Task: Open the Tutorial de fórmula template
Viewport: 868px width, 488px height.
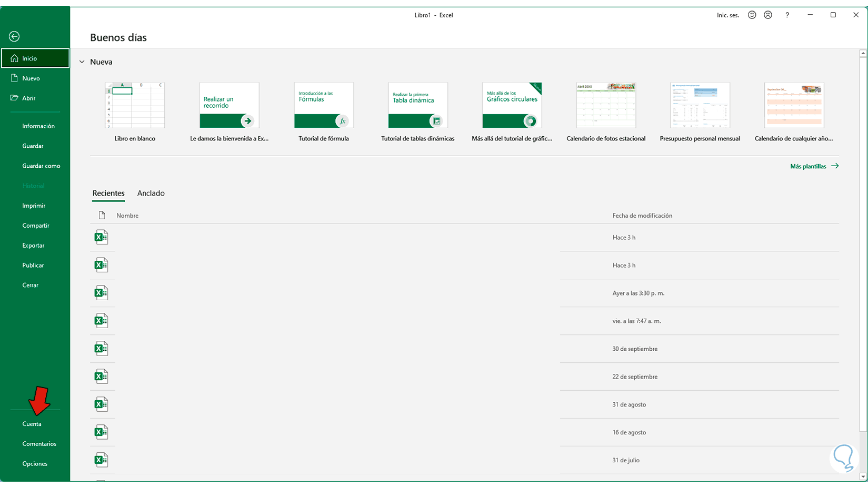Action: click(324, 111)
